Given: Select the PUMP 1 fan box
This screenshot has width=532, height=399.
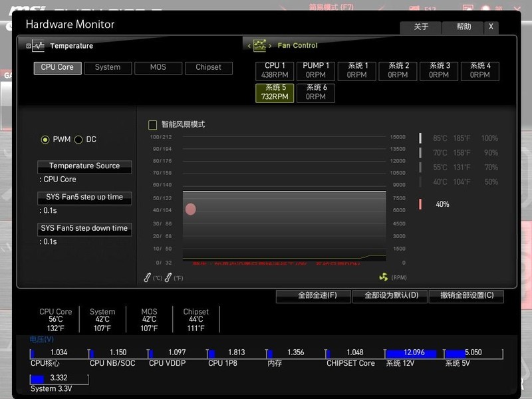Looking at the screenshot, I should click(316, 70).
